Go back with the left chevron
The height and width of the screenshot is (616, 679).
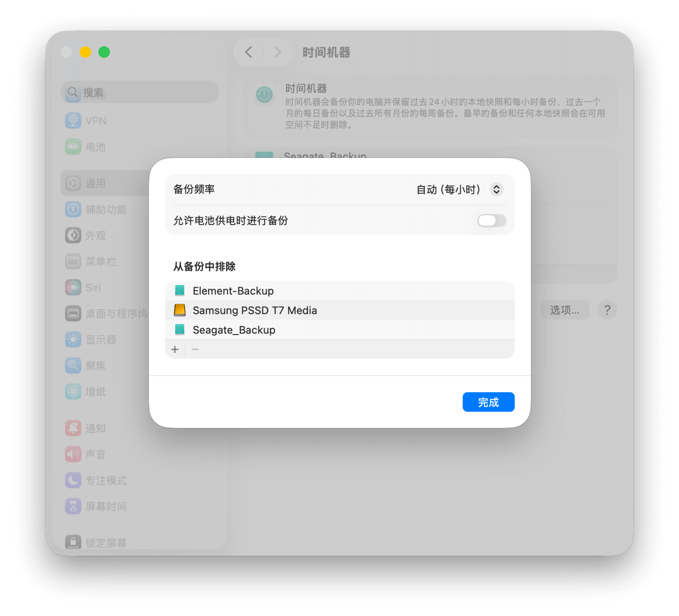coord(249,52)
